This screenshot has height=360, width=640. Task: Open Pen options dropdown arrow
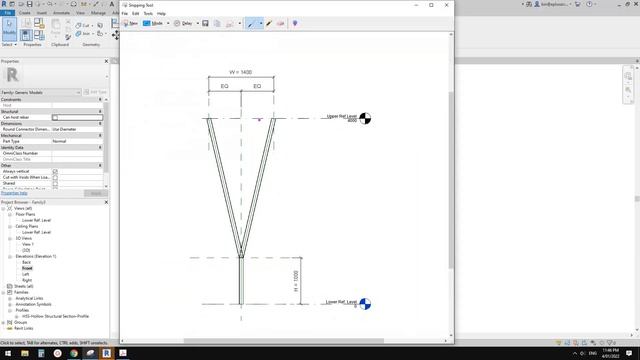click(261, 24)
